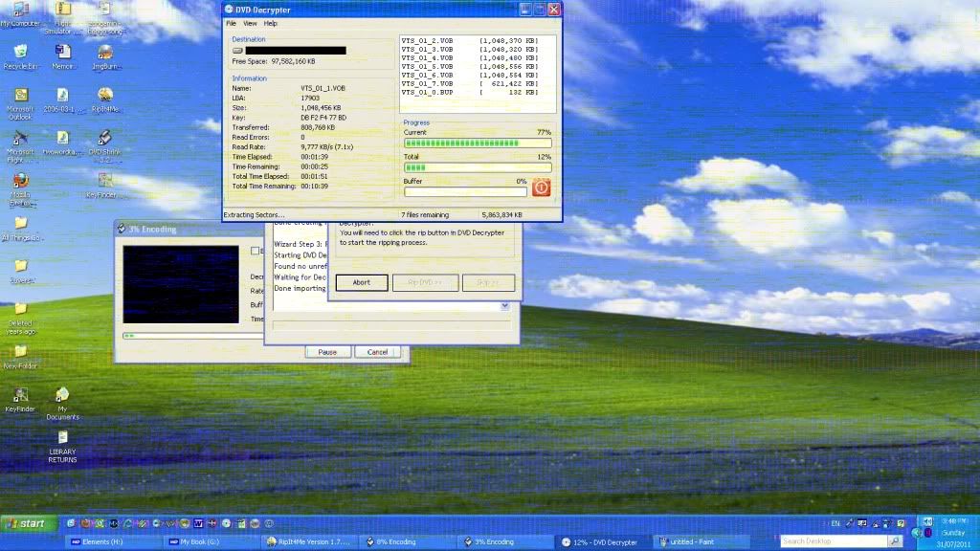Open the All Things folder icon

21,228
